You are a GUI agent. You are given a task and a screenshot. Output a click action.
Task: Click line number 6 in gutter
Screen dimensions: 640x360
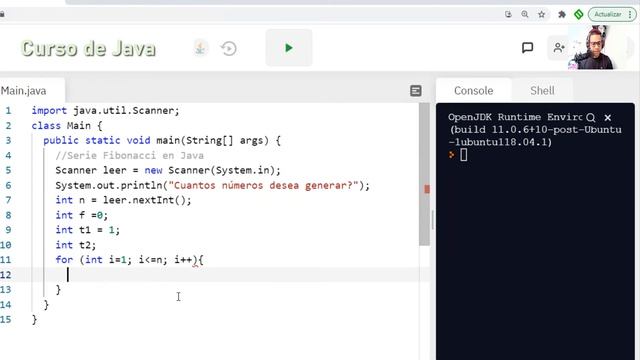coord(8,185)
